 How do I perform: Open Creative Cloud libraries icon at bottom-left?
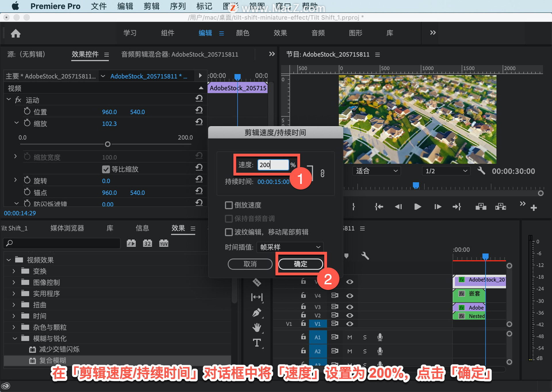click(x=6, y=386)
